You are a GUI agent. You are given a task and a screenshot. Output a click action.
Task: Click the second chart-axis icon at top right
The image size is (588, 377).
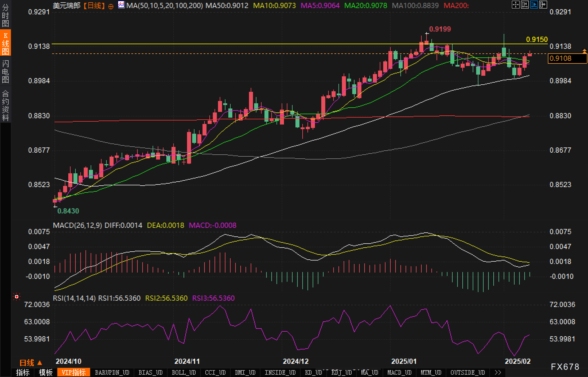click(525, 5)
